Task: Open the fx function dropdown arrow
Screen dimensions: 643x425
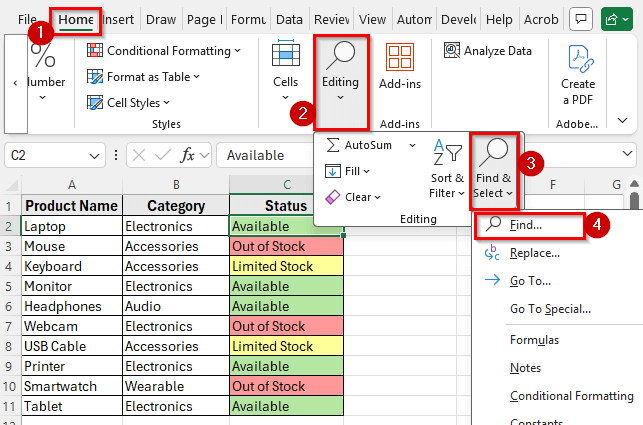Action: 204,155
